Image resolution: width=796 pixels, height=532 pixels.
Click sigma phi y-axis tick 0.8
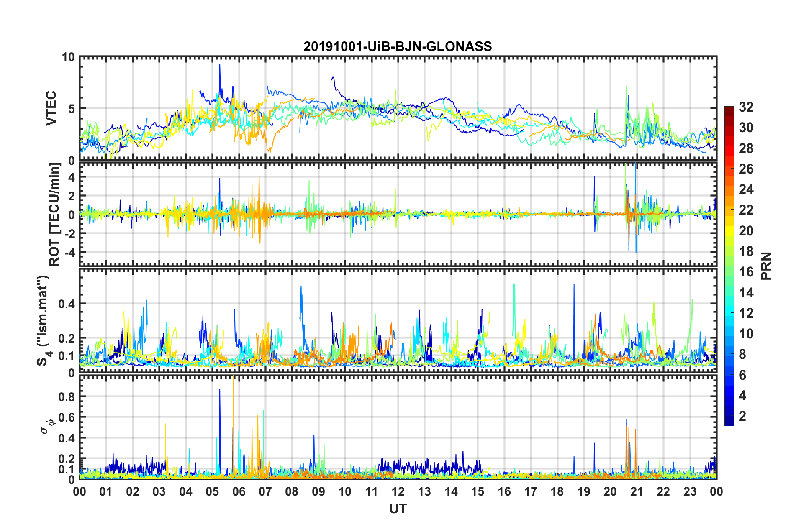(x=67, y=396)
